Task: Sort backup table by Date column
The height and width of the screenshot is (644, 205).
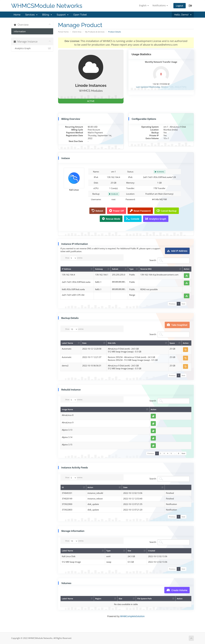Action: [x=94, y=343]
